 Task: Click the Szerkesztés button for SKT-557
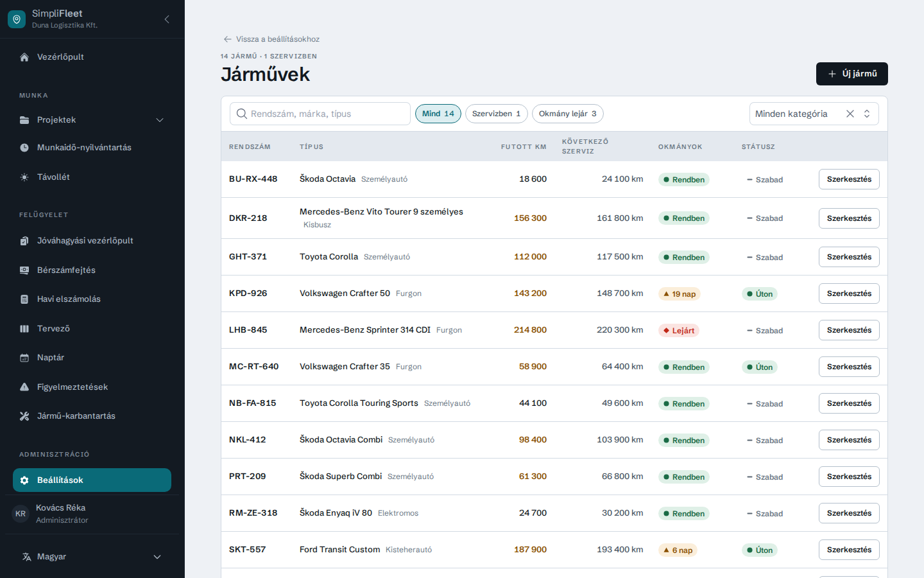pos(849,550)
